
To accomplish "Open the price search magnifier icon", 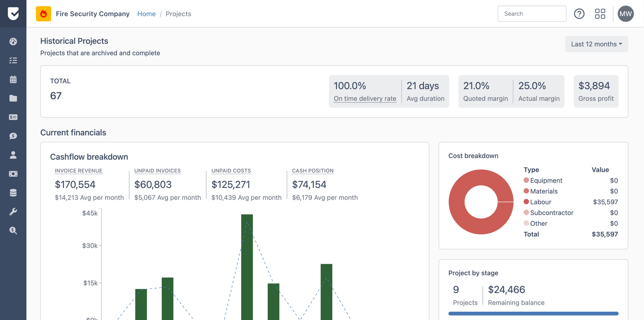I will (13, 231).
